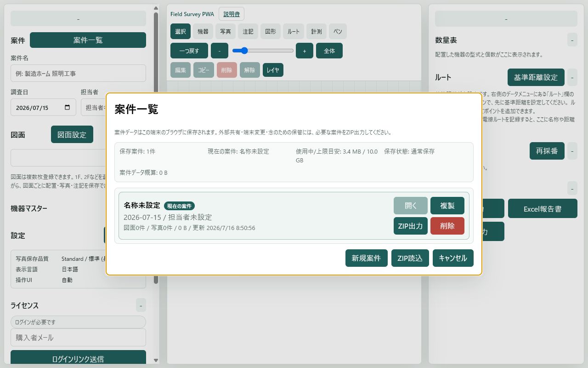The height and width of the screenshot is (368, 588).
Task: Click ZIP出力 button in case row
Action: (x=411, y=226)
